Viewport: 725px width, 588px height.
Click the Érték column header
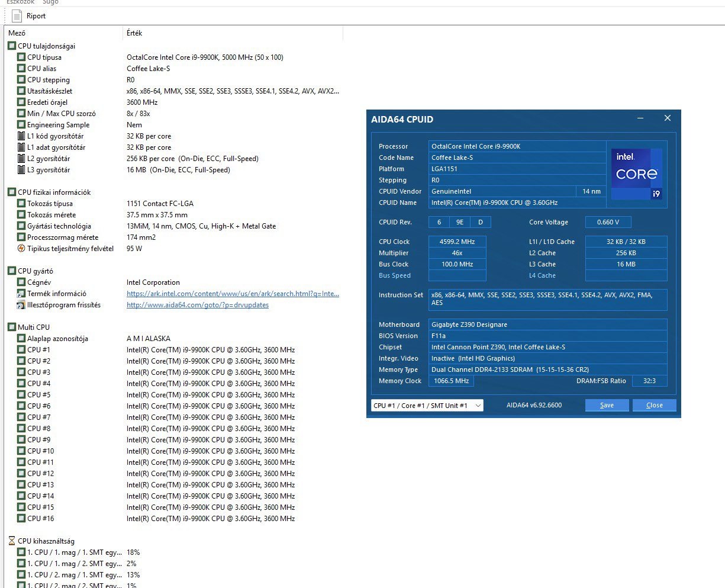[134, 33]
